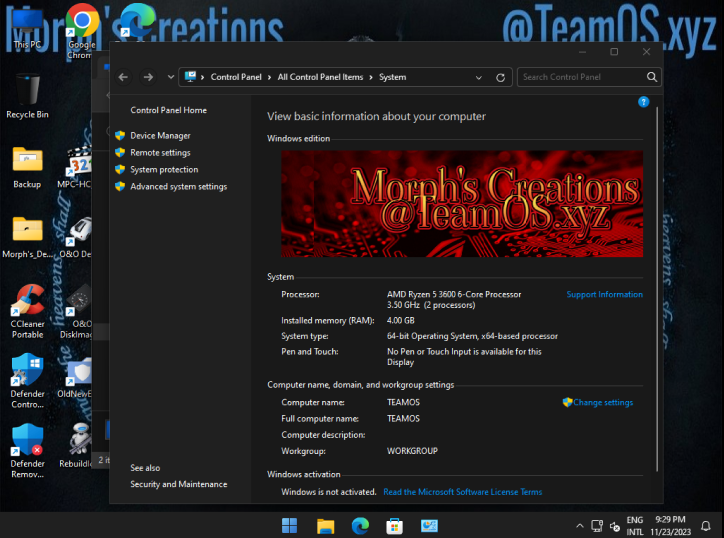Screen dimensions: 724x538
Task: Open notifications bell icon
Action: (x=706, y=526)
